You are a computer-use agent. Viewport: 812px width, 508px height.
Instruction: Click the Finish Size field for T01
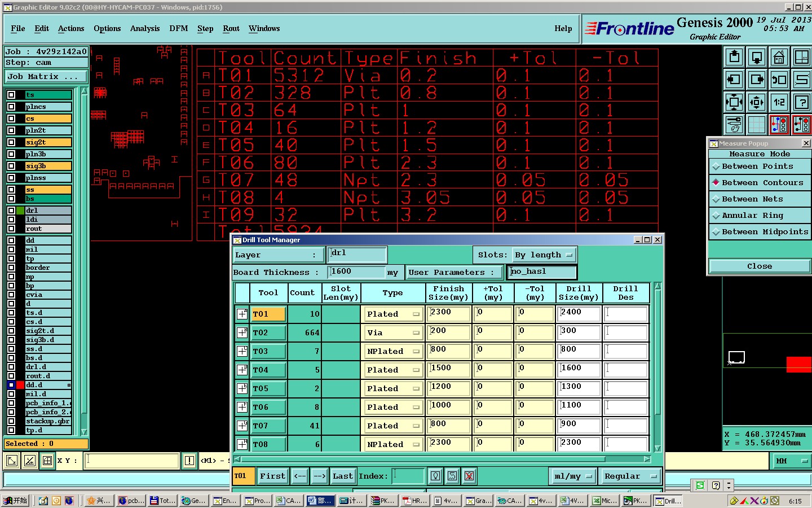[448, 314]
